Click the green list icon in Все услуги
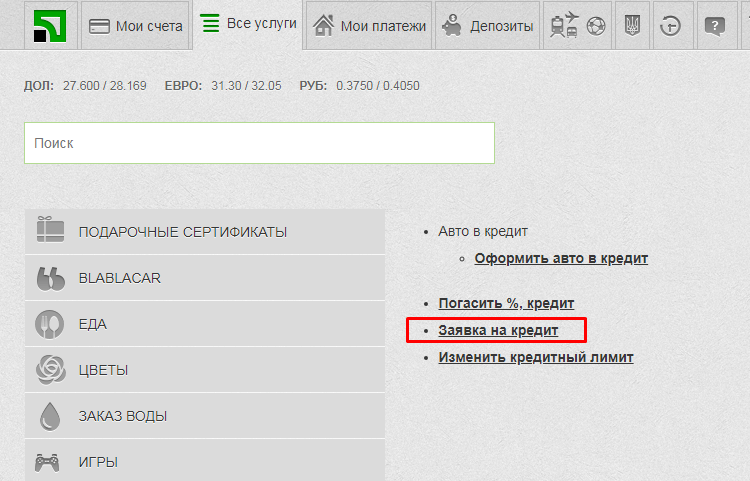750x481 pixels. pyautogui.click(x=210, y=23)
